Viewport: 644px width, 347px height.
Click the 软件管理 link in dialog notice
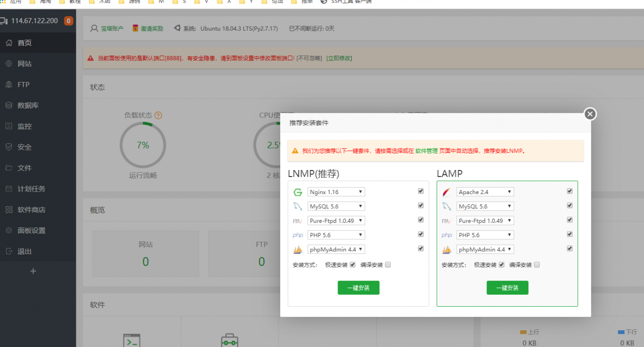[427, 151]
